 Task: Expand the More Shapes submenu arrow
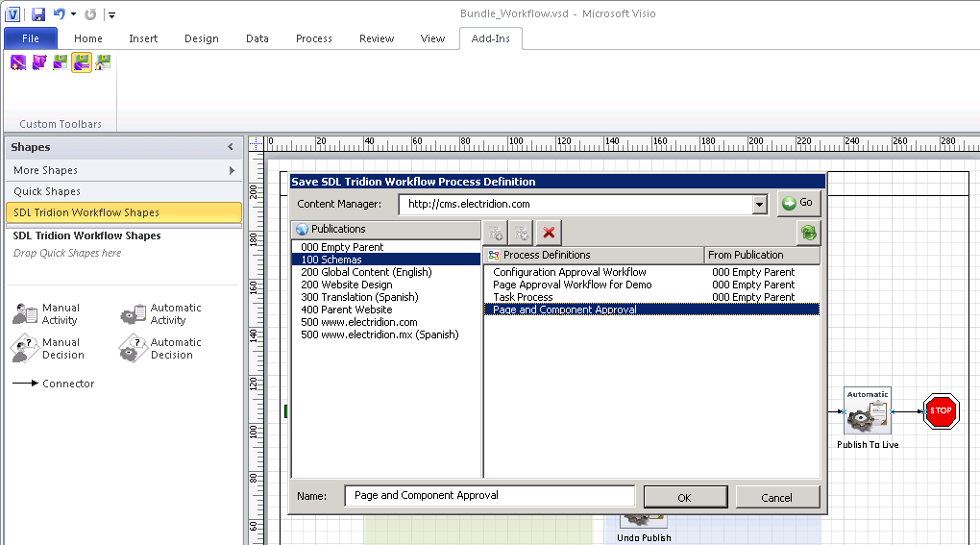232,170
